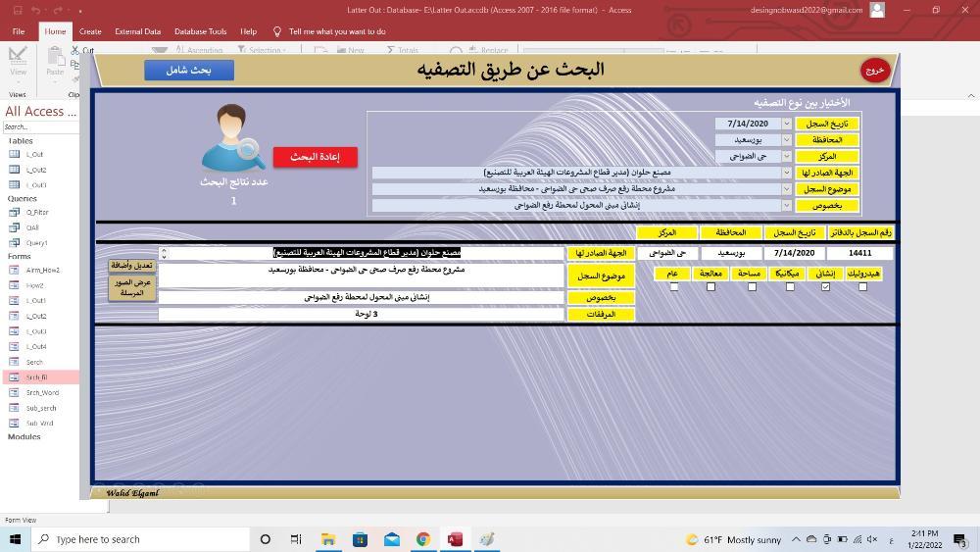The image size is (980, 552).
Task: Uncheck the إنشائى checkbox
Action: (825, 287)
